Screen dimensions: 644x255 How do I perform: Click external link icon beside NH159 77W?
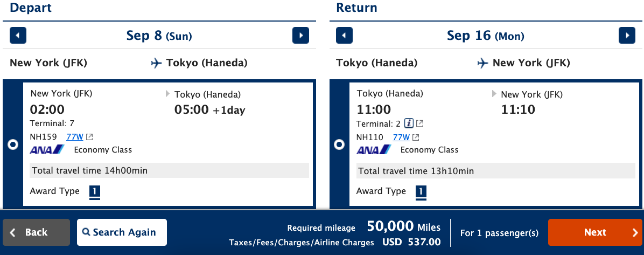click(90, 137)
